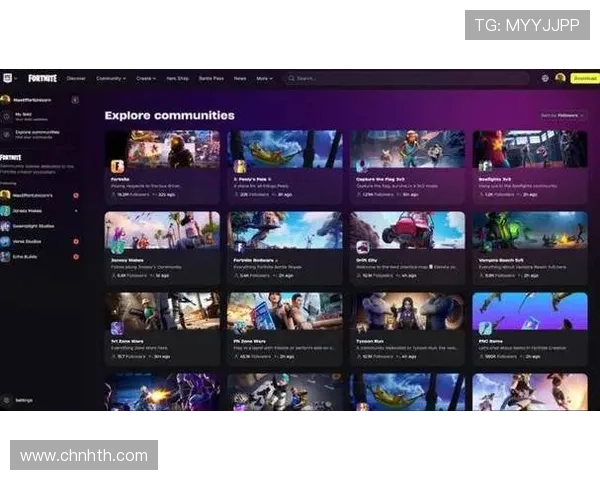600x480 pixels.
Task: Open the News page
Action: tap(240, 78)
